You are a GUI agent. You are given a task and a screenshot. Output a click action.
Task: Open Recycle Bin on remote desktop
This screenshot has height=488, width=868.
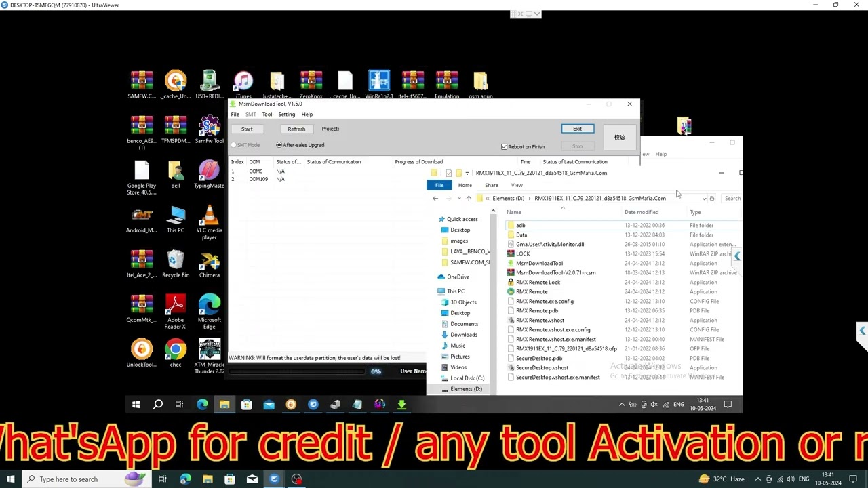(176, 264)
